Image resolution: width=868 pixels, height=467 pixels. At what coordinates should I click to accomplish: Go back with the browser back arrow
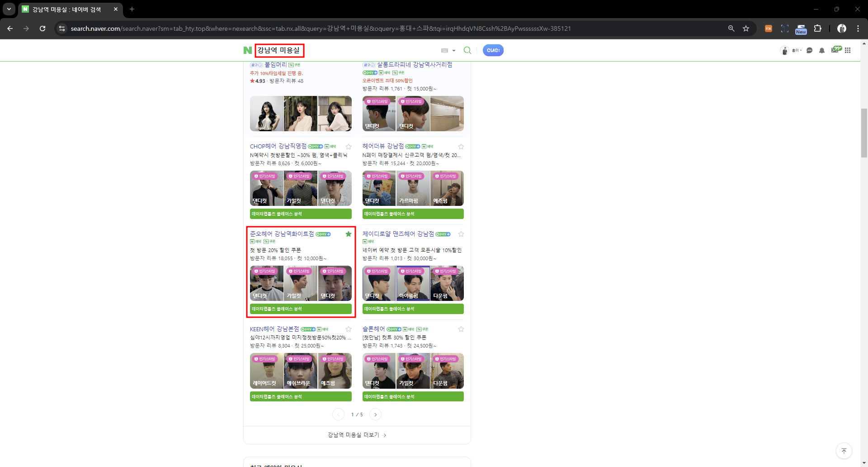click(10, 29)
